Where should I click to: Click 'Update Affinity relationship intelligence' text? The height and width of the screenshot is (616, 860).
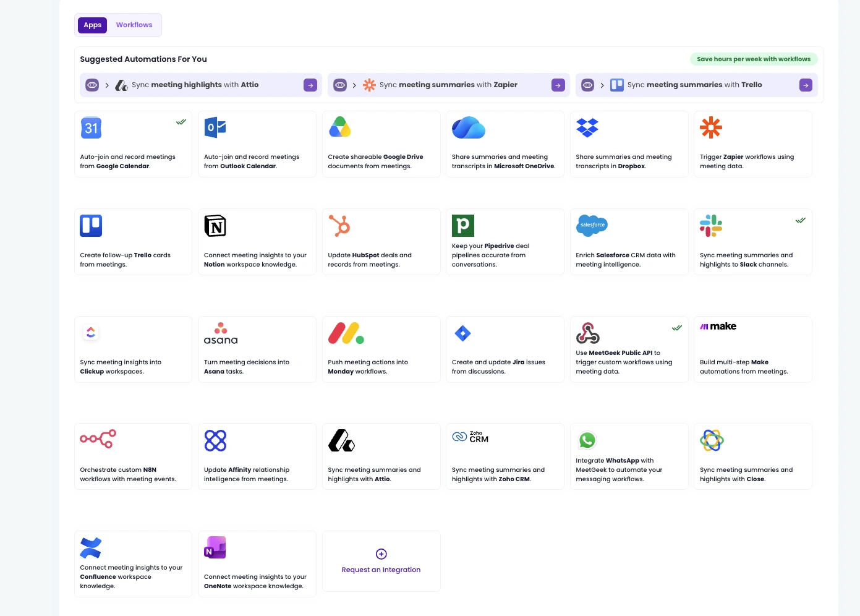pyautogui.click(x=247, y=474)
